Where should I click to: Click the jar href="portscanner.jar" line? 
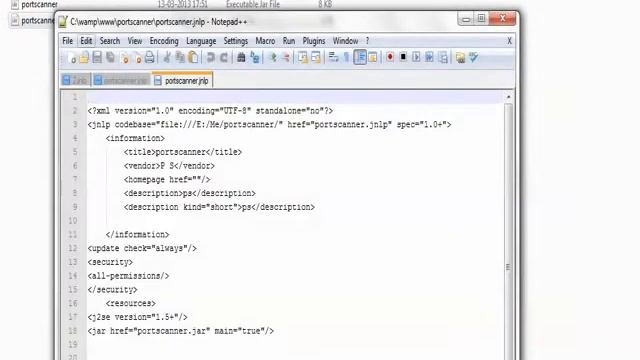coord(180,331)
